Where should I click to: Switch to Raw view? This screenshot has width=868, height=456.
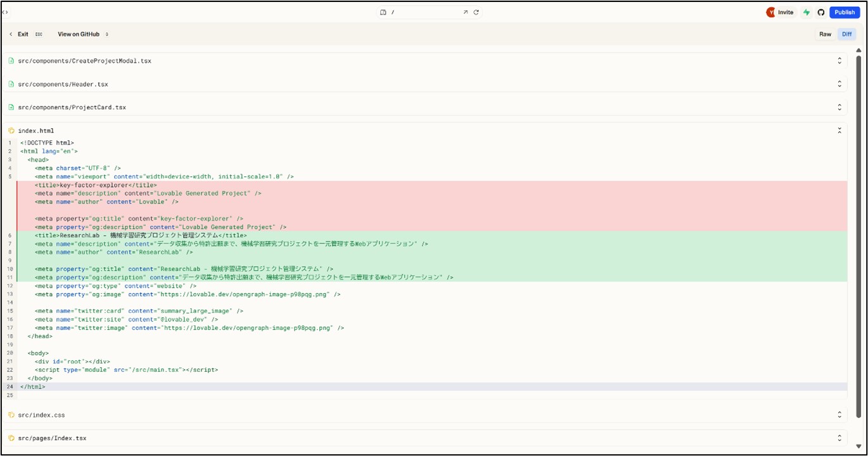(825, 34)
